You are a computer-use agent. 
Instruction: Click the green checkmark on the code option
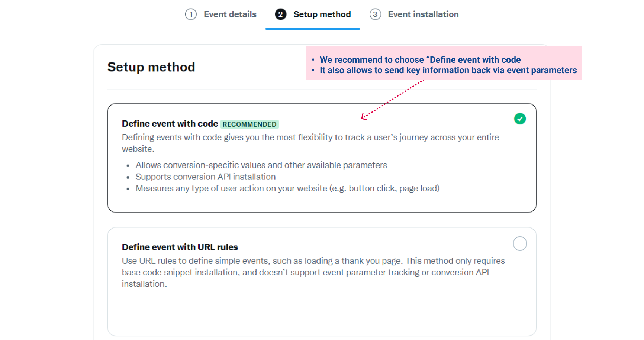click(x=520, y=119)
